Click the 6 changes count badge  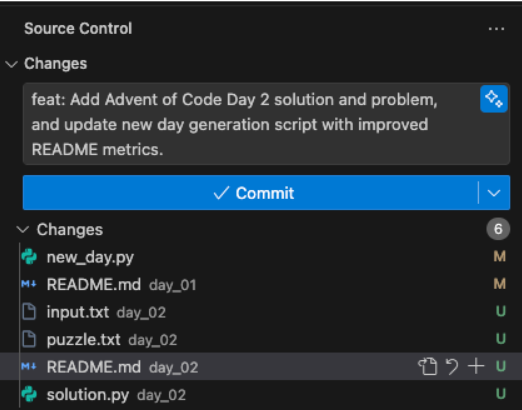tap(498, 229)
